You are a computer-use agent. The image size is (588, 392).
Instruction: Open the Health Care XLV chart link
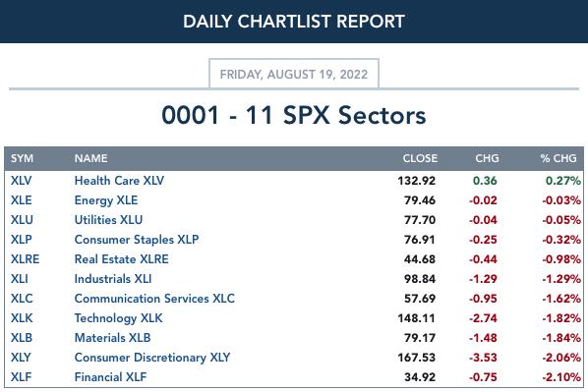click(x=119, y=181)
